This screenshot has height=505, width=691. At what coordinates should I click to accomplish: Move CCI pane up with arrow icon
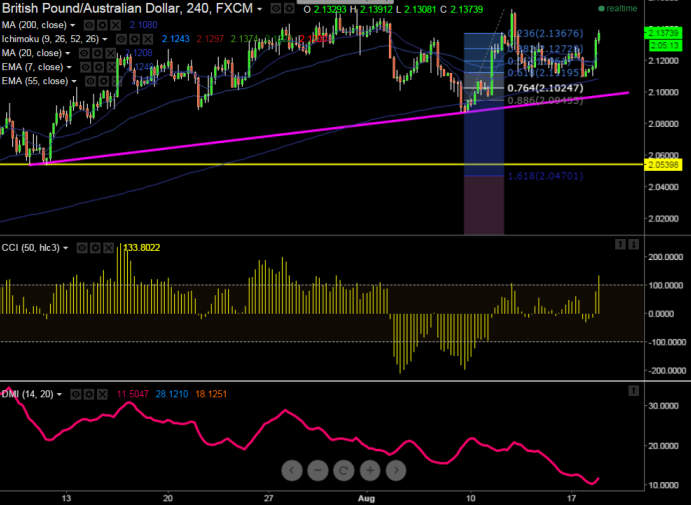pos(620,244)
